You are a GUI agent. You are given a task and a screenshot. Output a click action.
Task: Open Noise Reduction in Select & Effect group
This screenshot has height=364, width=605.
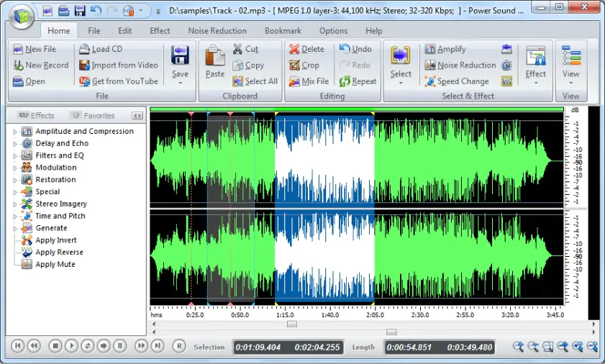pos(460,65)
